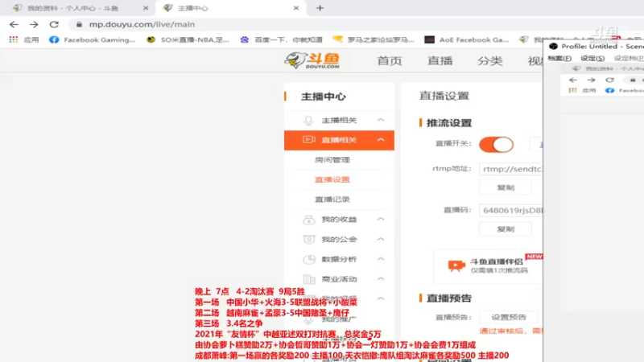The width and height of the screenshot is (644, 362).
Task: Click the rtmp地址 input field
Action: coord(510,169)
